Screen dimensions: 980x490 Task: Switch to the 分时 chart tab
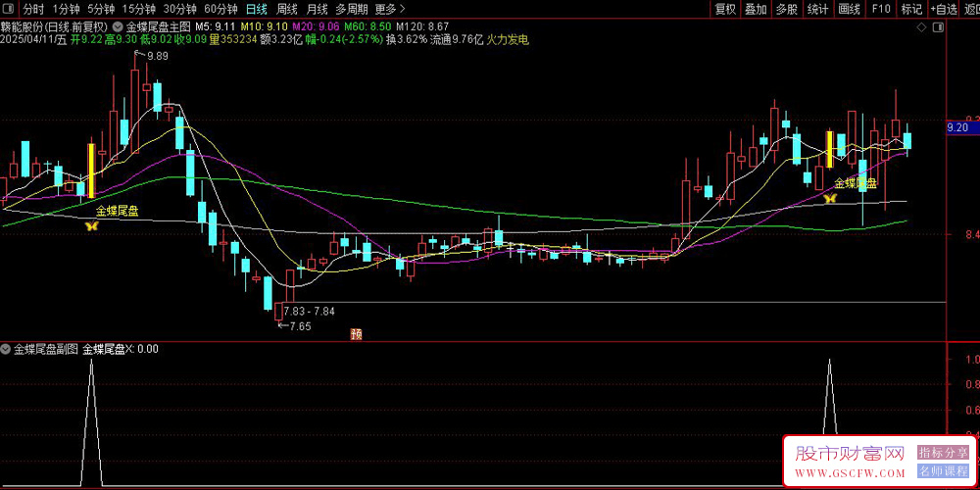click(x=34, y=9)
